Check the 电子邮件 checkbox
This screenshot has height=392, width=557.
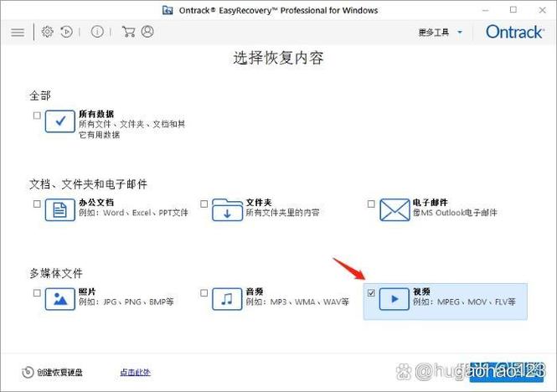371,204
